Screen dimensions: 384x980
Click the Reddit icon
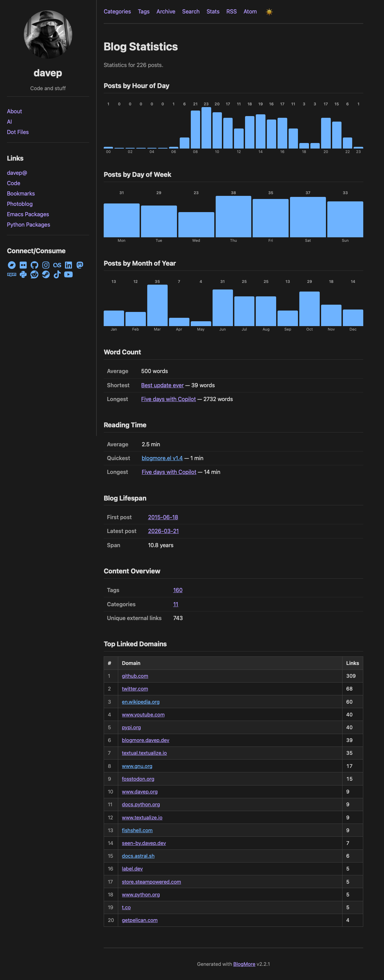34,275
